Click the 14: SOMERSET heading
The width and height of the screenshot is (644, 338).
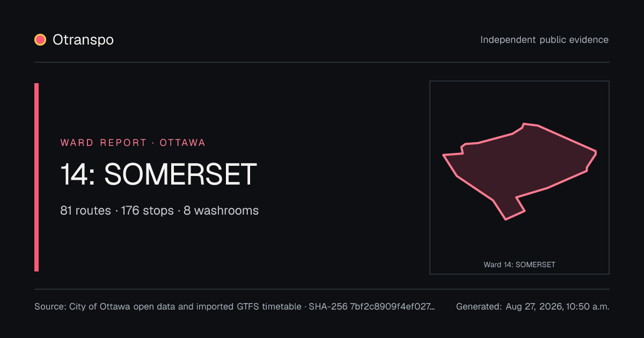click(158, 174)
